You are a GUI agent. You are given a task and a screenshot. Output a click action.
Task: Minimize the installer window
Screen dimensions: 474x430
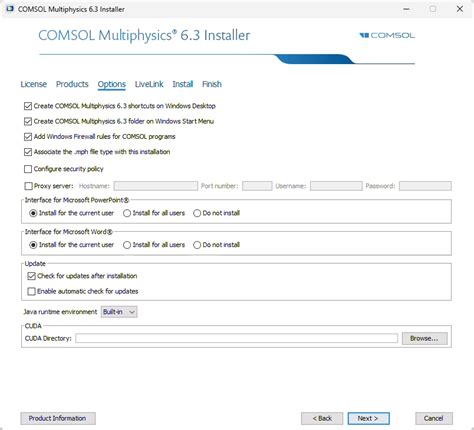point(406,9)
